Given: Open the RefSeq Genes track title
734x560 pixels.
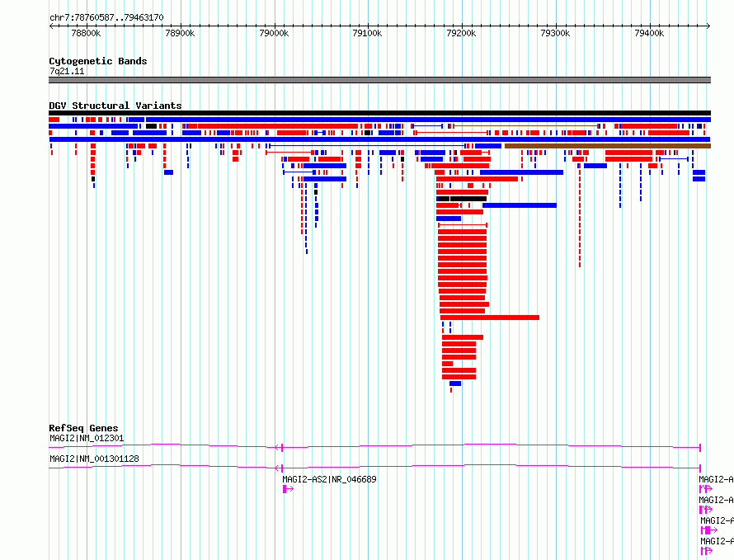Looking at the screenshot, I should pos(84,428).
